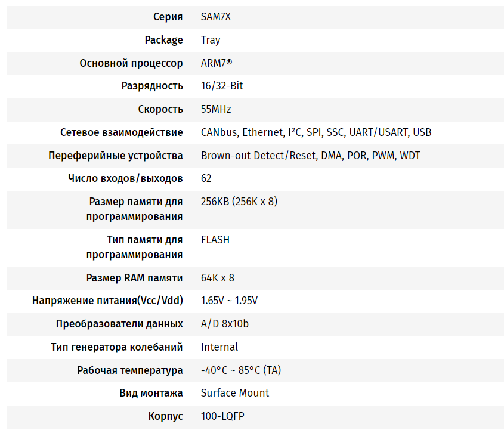Click the 100-LQFP case value
The width and height of the screenshot is (504, 430).
(222, 416)
